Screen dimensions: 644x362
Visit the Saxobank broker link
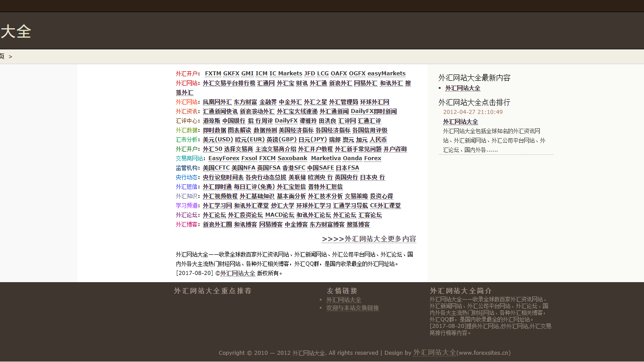(x=292, y=158)
